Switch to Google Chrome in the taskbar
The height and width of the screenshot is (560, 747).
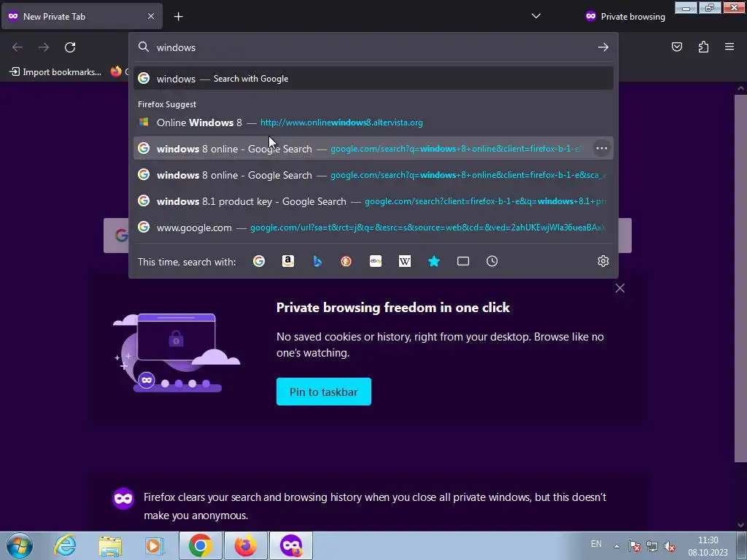point(200,545)
